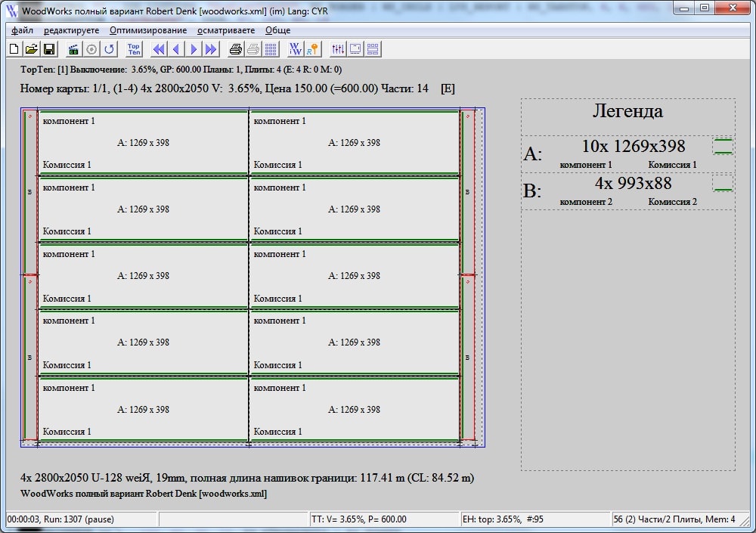This screenshot has width=756, height=533.
Task: Minimize the WoodWorks window
Action: [x=683, y=8]
